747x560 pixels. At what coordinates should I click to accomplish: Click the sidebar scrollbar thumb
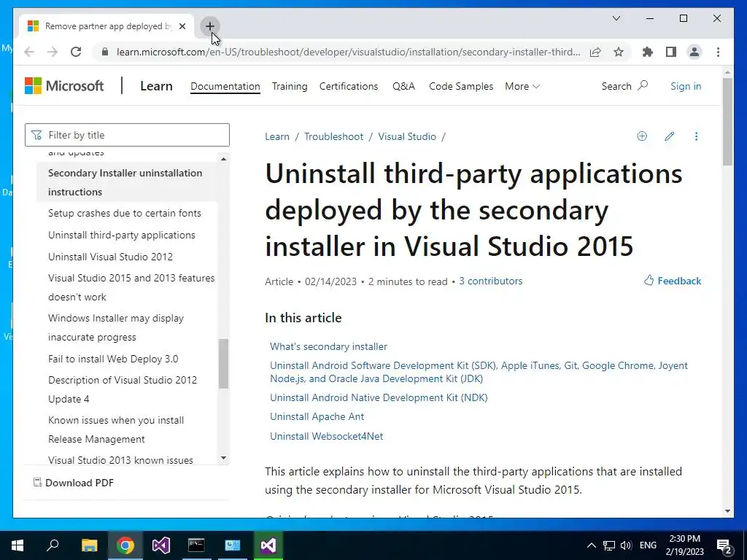coord(223,364)
